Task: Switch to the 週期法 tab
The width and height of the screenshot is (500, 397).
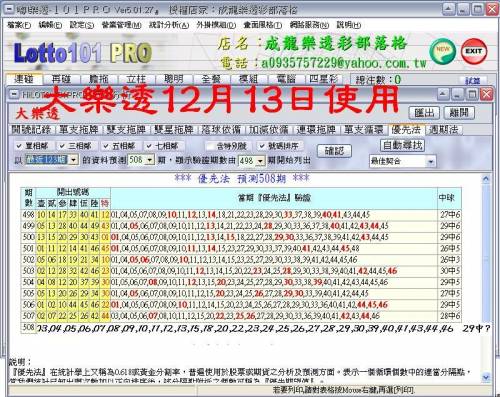Action: point(444,130)
